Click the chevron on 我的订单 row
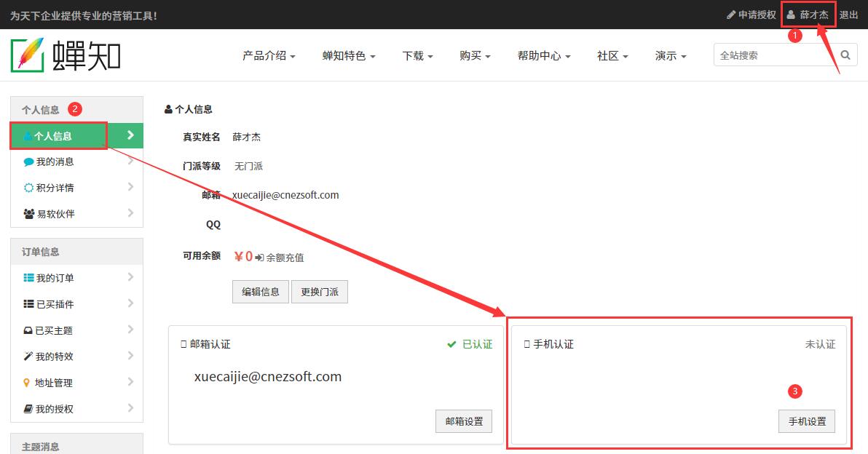Viewport: 868px width, 454px height. click(x=130, y=277)
